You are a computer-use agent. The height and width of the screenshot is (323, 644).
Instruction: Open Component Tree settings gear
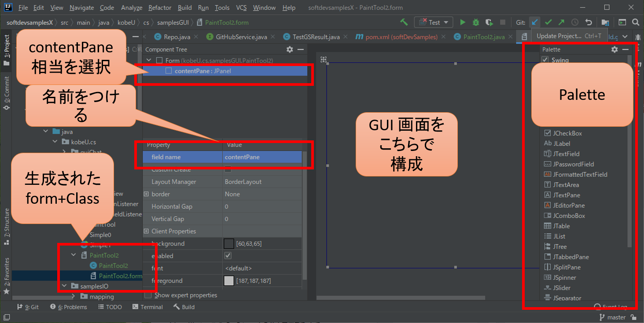[289, 50]
